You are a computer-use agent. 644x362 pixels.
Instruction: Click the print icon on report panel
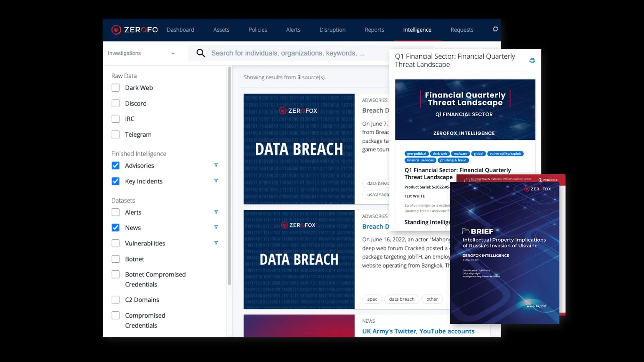click(532, 61)
